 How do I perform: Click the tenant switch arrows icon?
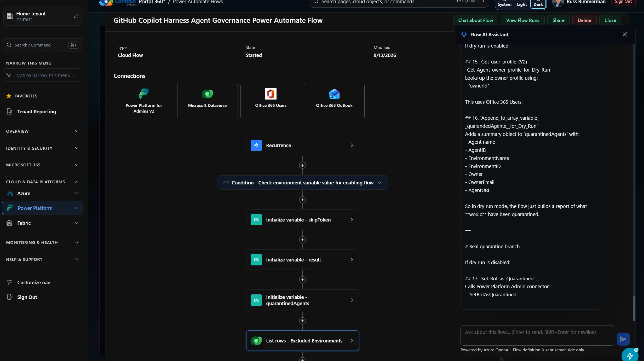[x=76, y=16]
